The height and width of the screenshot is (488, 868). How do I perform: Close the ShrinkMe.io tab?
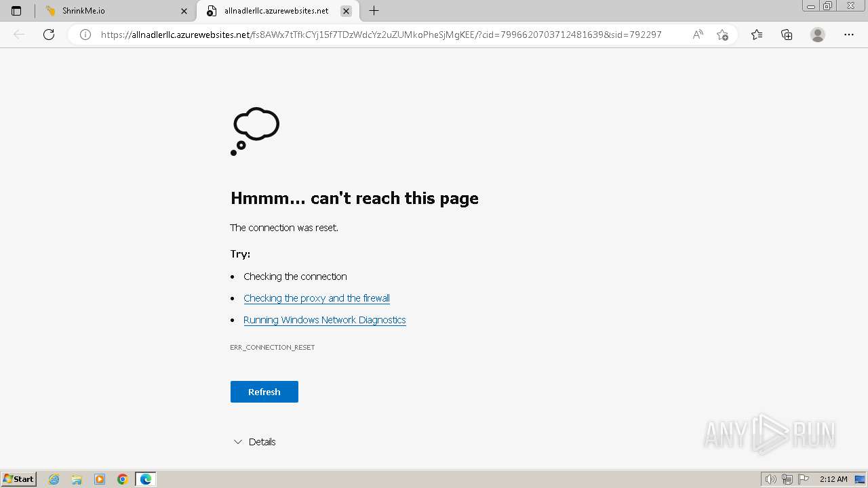184,11
